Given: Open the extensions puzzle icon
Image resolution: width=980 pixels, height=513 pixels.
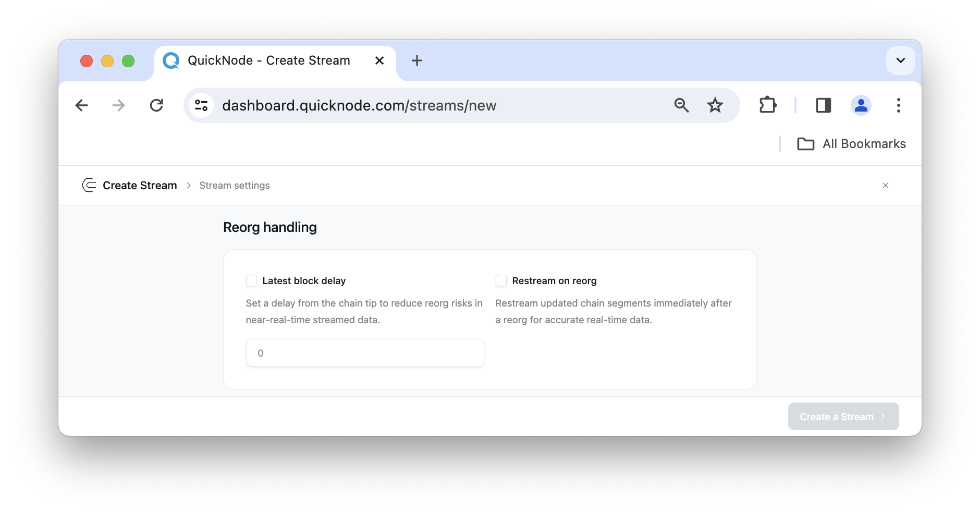Looking at the screenshot, I should (768, 105).
